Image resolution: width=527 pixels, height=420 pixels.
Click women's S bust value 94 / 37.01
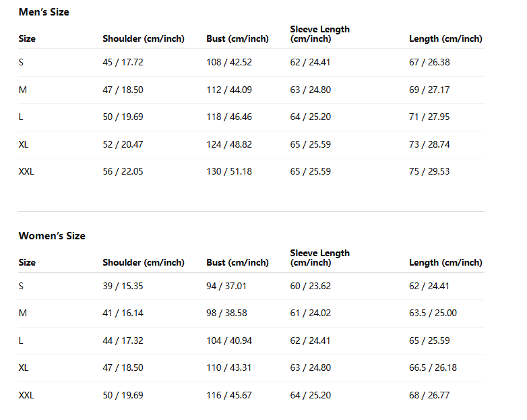pos(226,286)
